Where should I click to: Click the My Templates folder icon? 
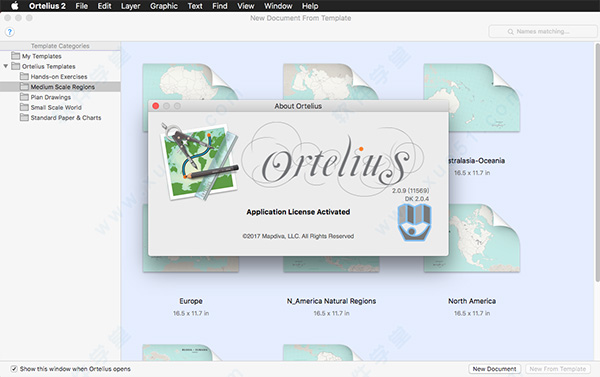click(x=16, y=56)
